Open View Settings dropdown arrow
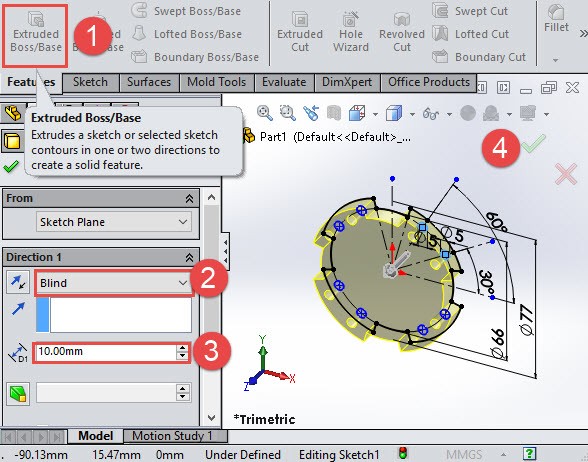Screen dimensions: 588x462 tap(546, 114)
